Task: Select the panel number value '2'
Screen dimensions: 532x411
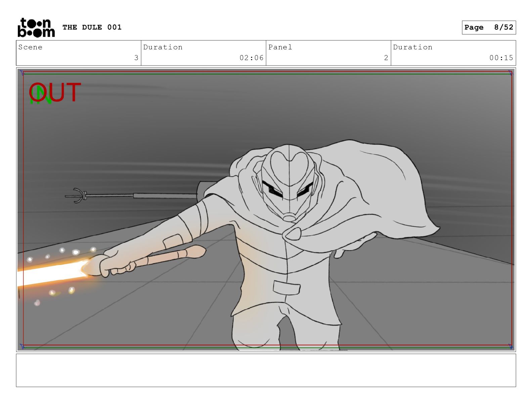Action: click(x=386, y=58)
